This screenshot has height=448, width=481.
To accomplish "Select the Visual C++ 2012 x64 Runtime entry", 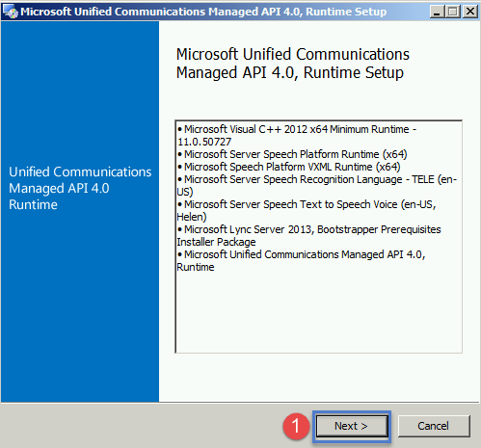I will [297, 135].
